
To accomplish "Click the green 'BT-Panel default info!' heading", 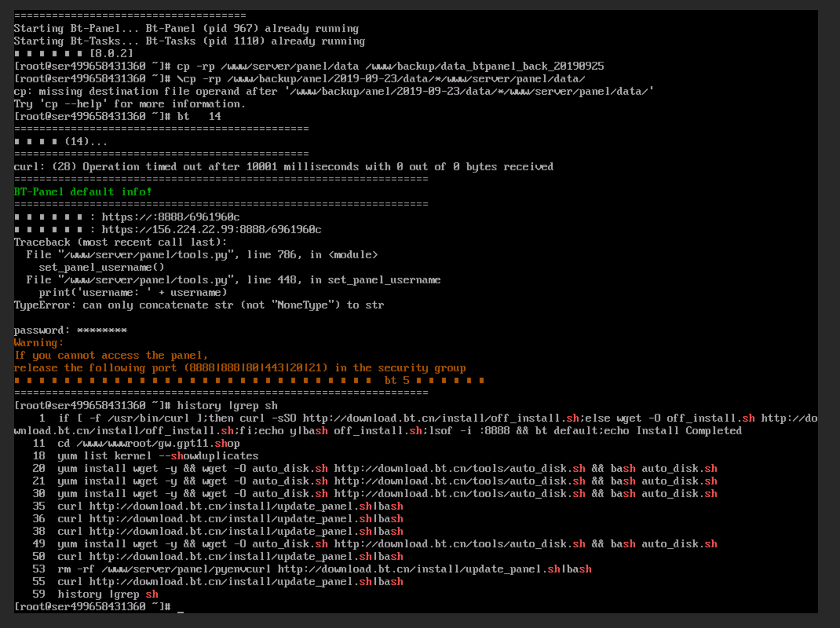I will click(x=83, y=192).
